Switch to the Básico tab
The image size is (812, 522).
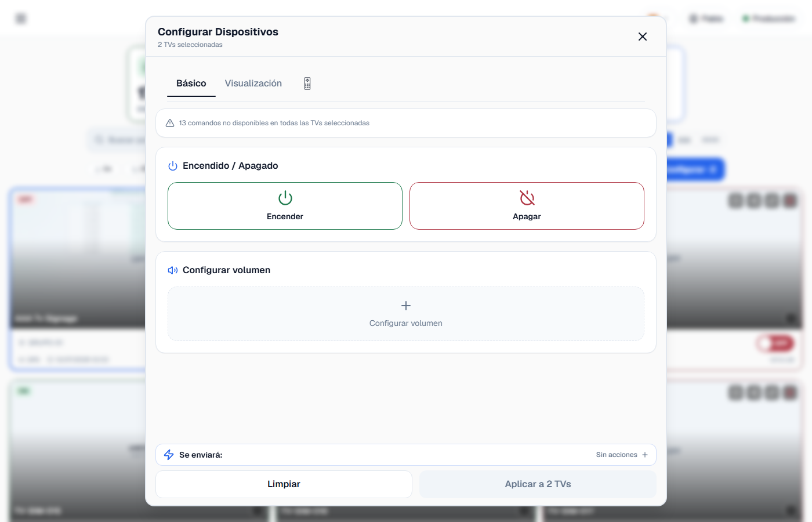[191, 84]
